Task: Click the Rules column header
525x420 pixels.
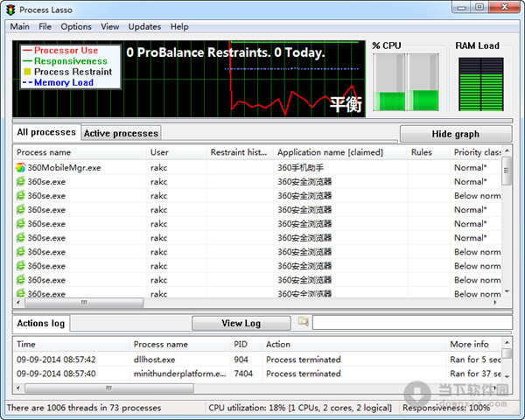Action: pos(429,152)
